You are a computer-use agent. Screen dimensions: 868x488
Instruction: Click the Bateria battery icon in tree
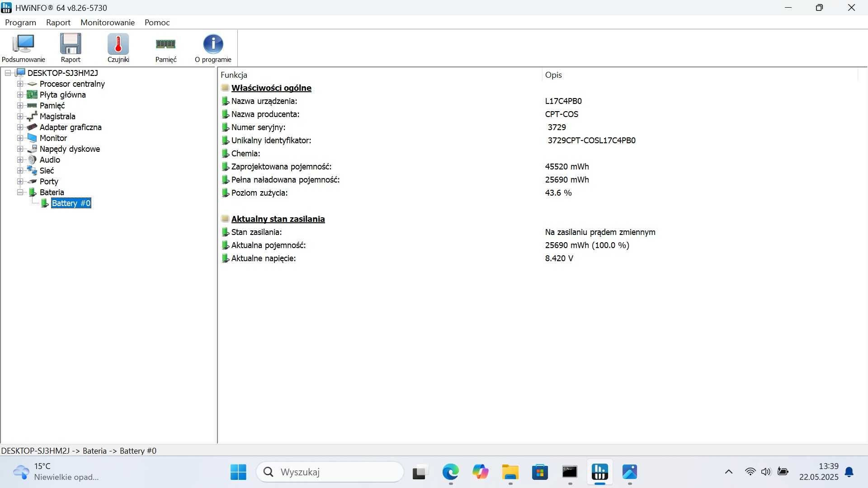[32, 192]
